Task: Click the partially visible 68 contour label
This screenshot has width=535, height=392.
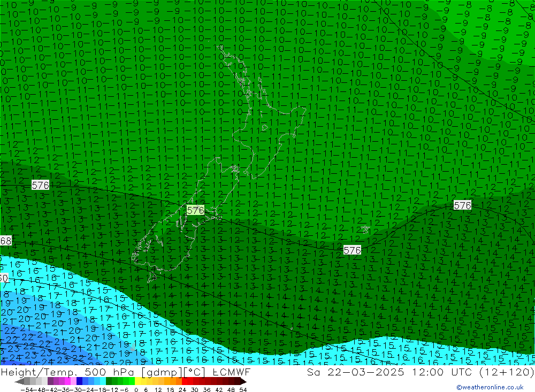Action: (x=5, y=241)
